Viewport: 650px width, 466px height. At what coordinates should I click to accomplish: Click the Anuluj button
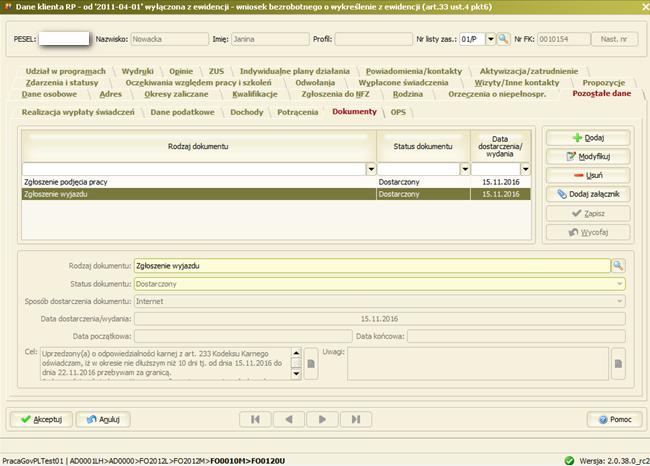point(103,419)
